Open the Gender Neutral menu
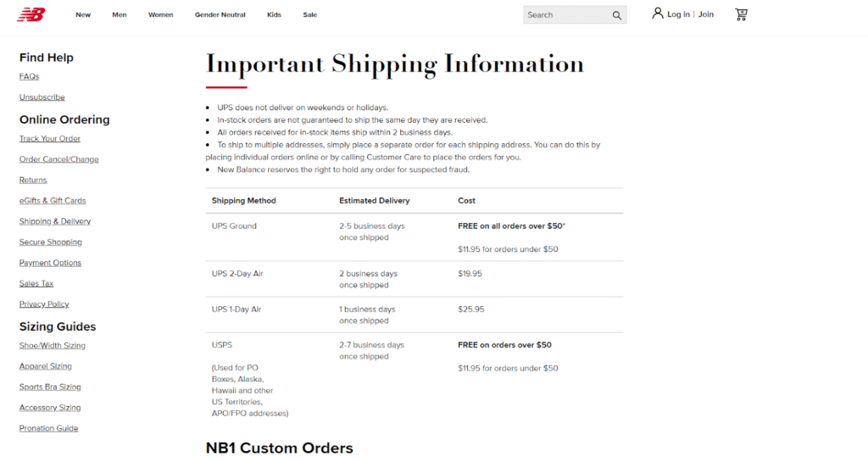868x462 pixels. pos(220,15)
